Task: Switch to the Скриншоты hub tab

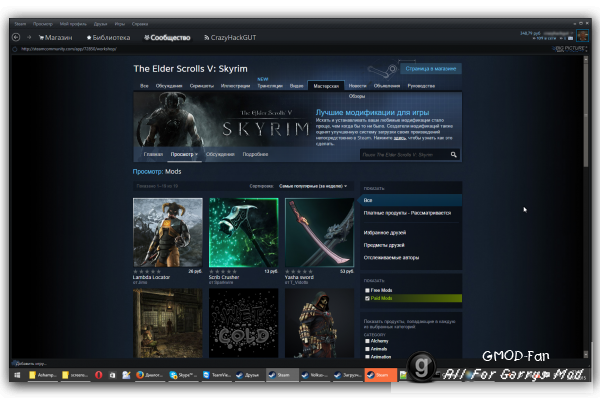Action: point(202,86)
